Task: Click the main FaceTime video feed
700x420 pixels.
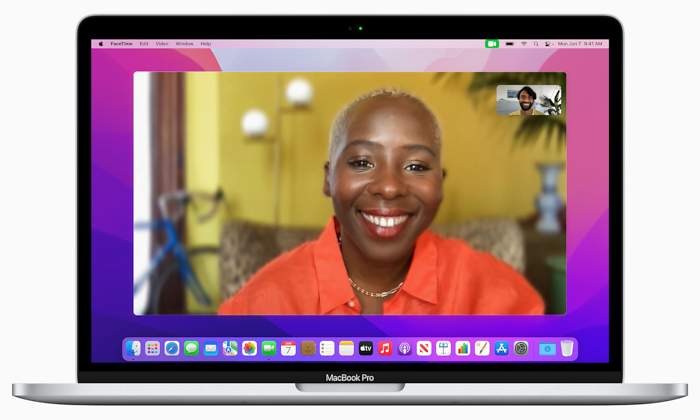Action: [350, 193]
